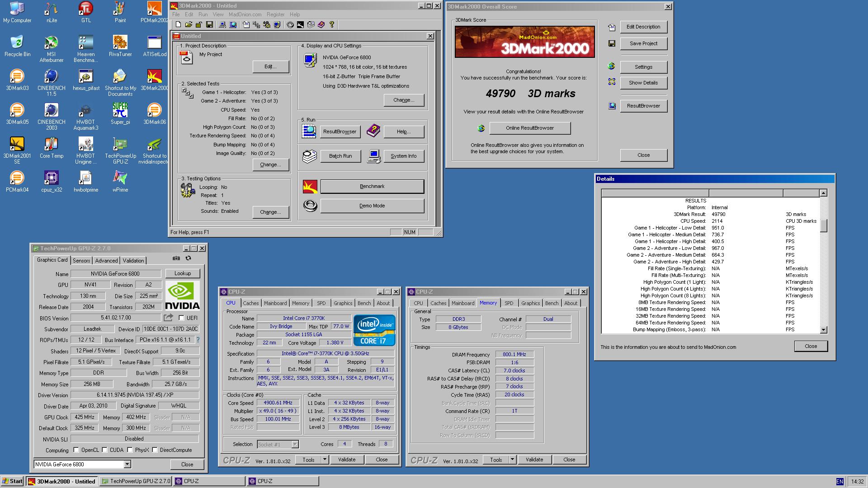868x488 pixels.
Task: Click the Edit Description button
Action: point(643,27)
